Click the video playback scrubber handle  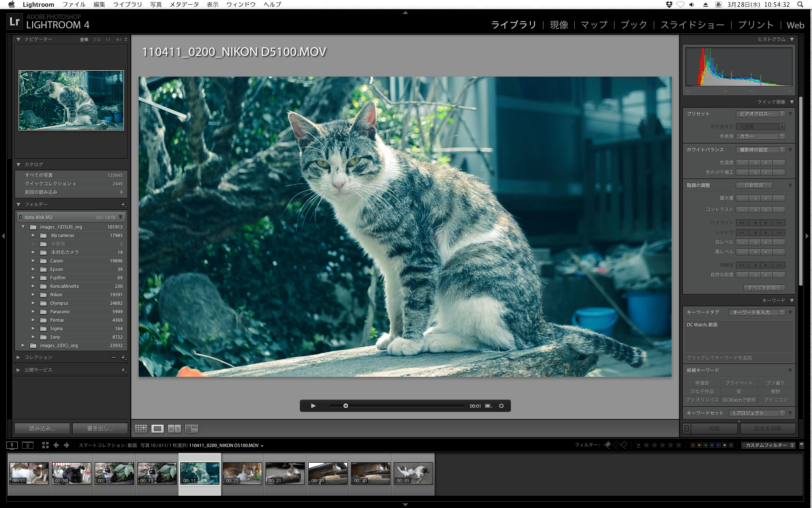tap(346, 406)
